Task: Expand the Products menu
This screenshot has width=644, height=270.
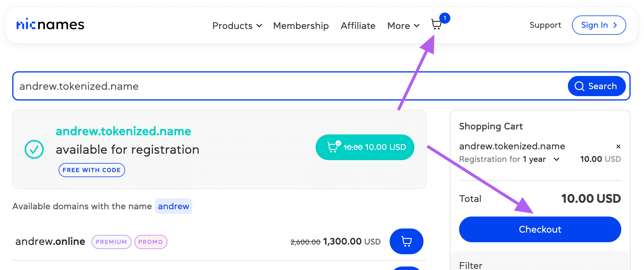Action: pos(237,26)
